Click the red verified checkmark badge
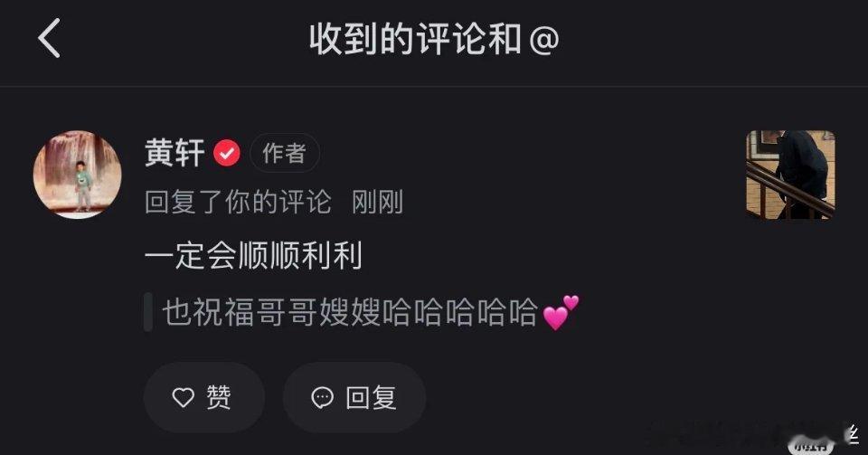The height and width of the screenshot is (455, 868). pyautogui.click(x=227, y=154)
